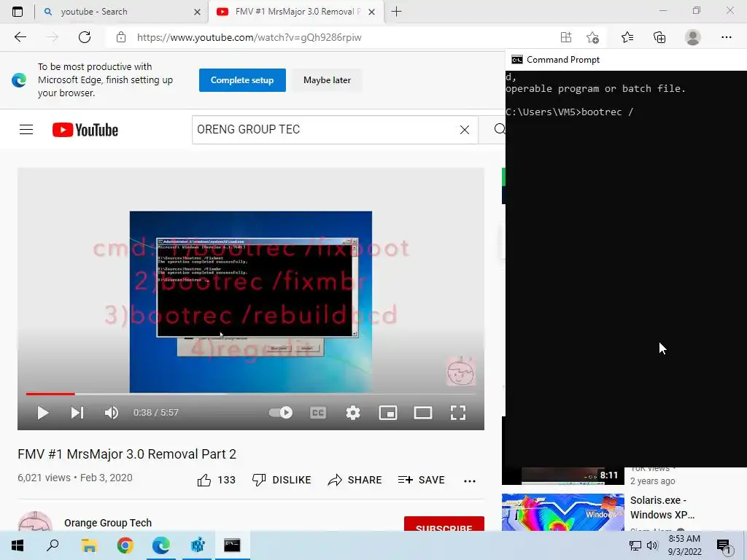747x560 pixels.
Task: Go back in Edge browser
Action: pyautogui.click(x=20, y=37)
